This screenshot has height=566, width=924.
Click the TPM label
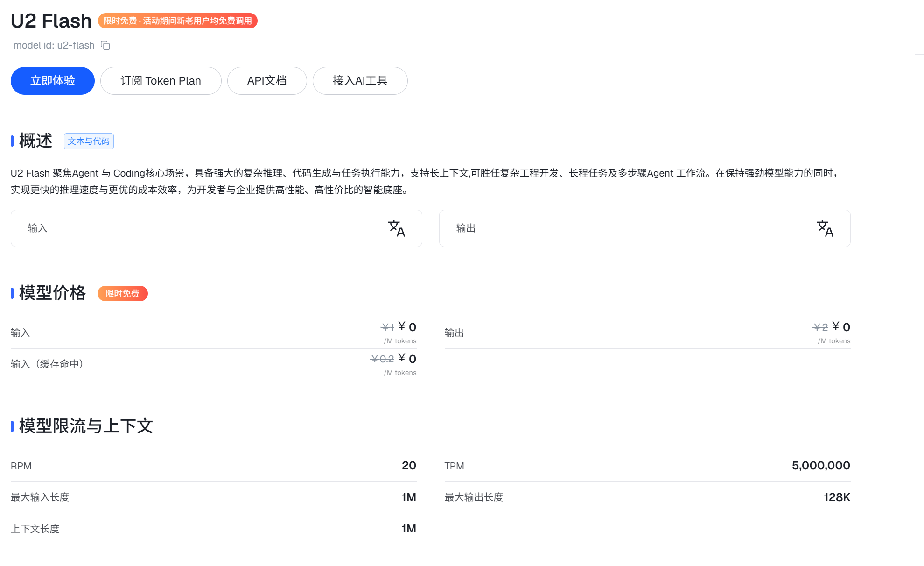(x=455, y=466)
